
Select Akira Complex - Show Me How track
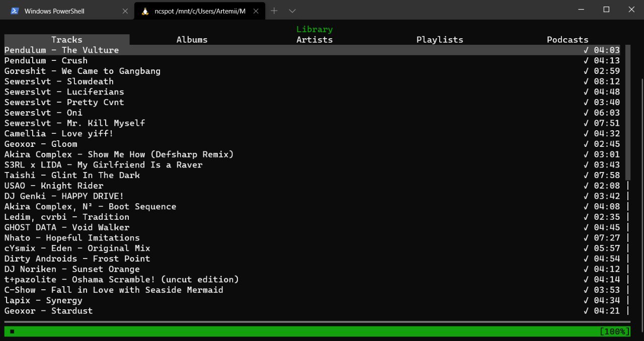(x=312, y=154)
